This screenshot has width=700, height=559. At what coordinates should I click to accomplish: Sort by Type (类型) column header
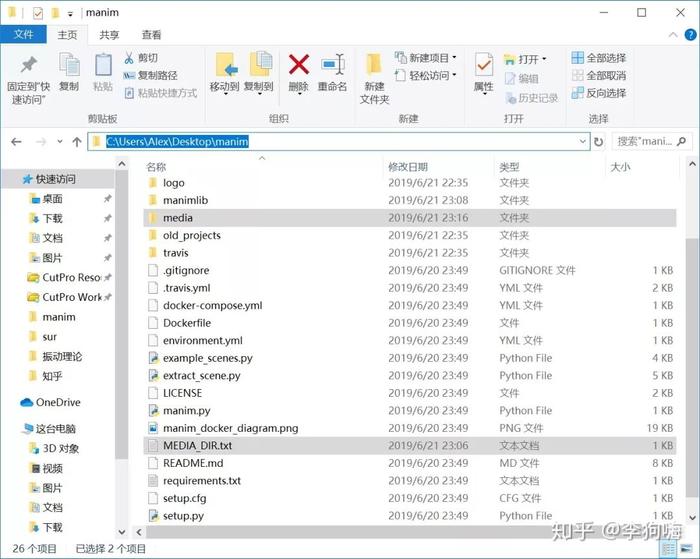[509, 167]
